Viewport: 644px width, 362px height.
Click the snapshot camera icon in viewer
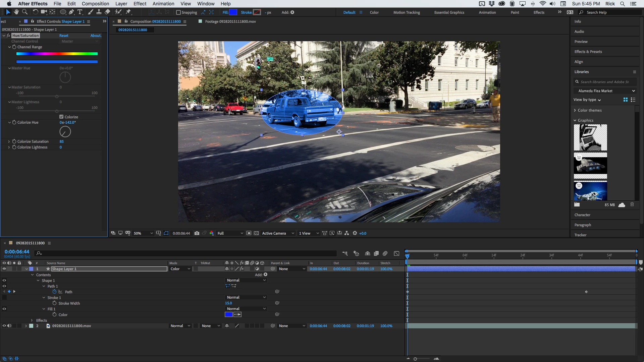click(197, 233)
